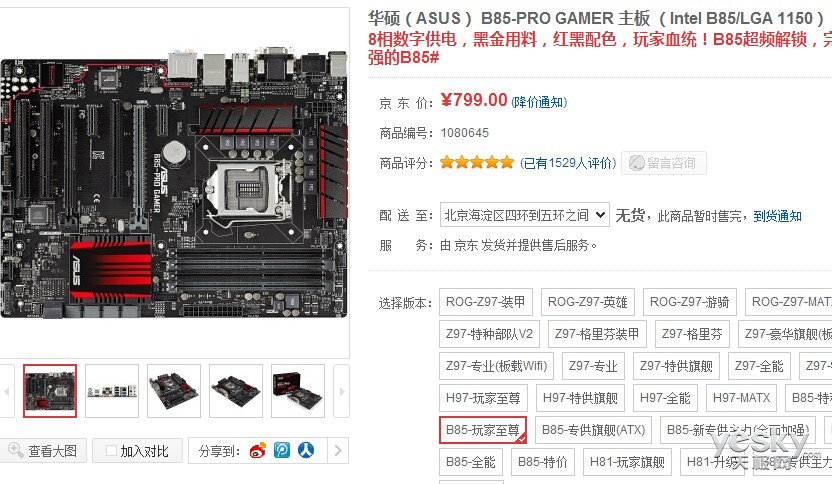Select the H97-全能 version option
Viewport: 832px width, 484px height.
665,398
